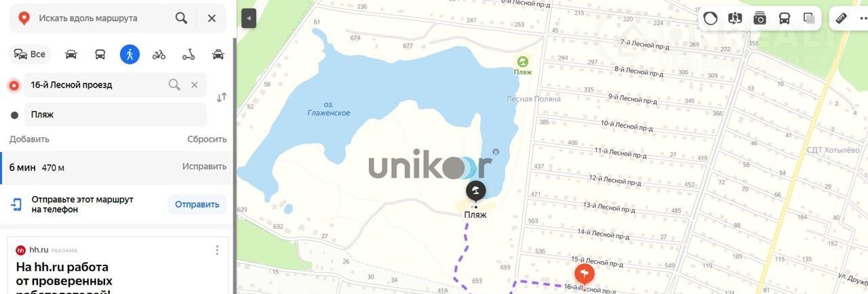
Task: Click the "Добавить" waypoint link
Action: pos(29,139)
